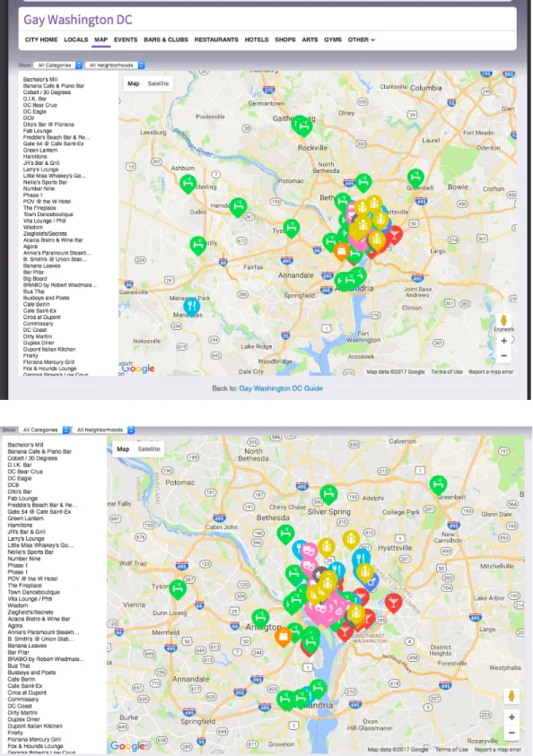
Task: Open the RESTAURANTS tab
Action: (216, 39)
